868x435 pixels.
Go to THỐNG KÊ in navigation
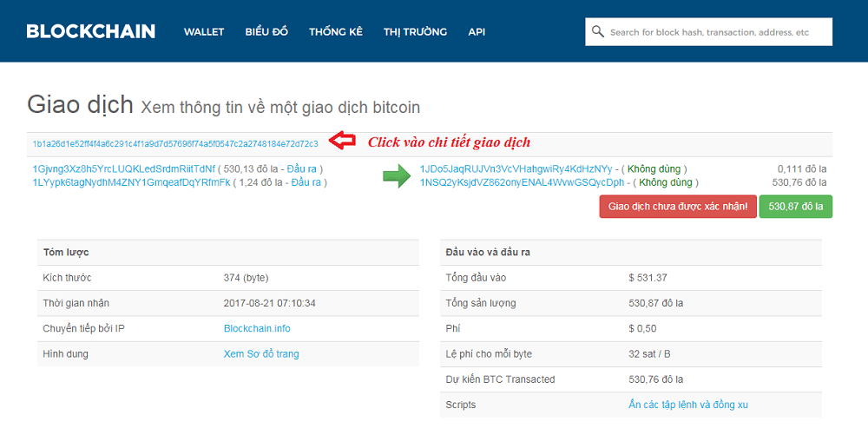pyautogui.click(x=336, y=32)
